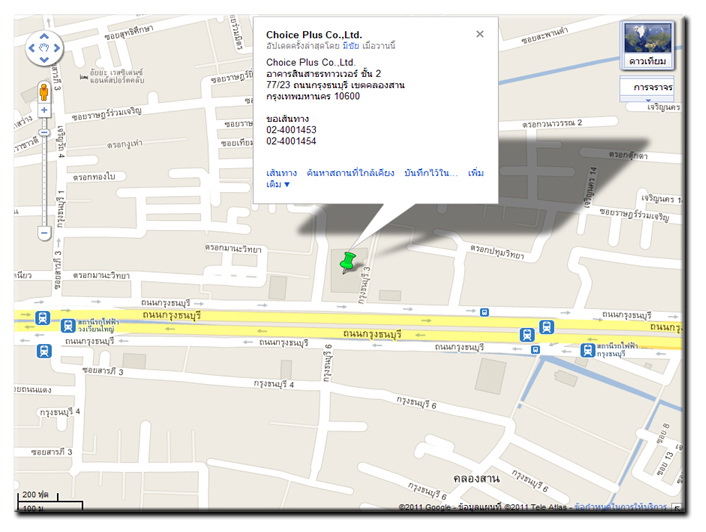This screenshot has height=532, width=706.
Task: Select the orange Street View pegman
Action: pos(44,92)
